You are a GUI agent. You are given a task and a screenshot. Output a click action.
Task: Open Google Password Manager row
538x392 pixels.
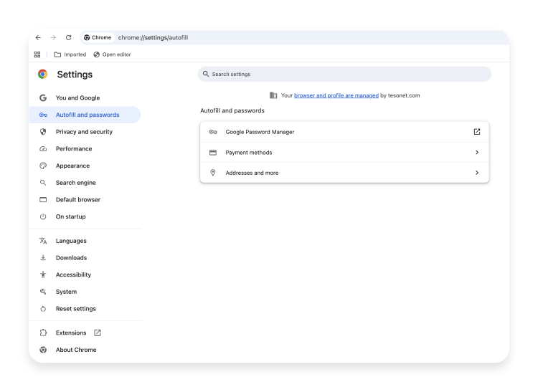344,132
